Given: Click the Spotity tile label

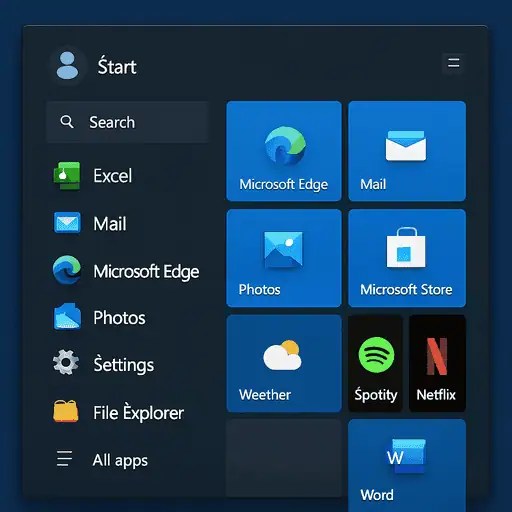Looking at the screenshot, I should [x=376, y=395].
